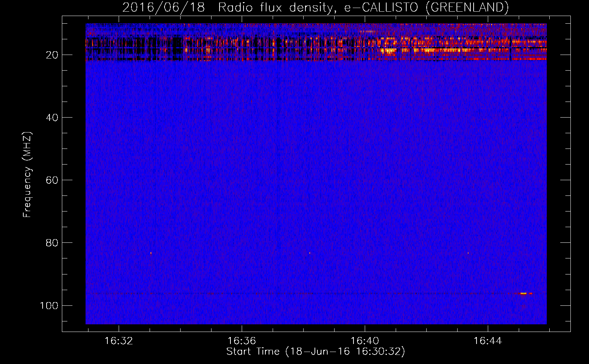The width and height of the screenshot is (589, 364).
Task: Click the y-axis tick label '80'
Action: [x=52, y=243]
